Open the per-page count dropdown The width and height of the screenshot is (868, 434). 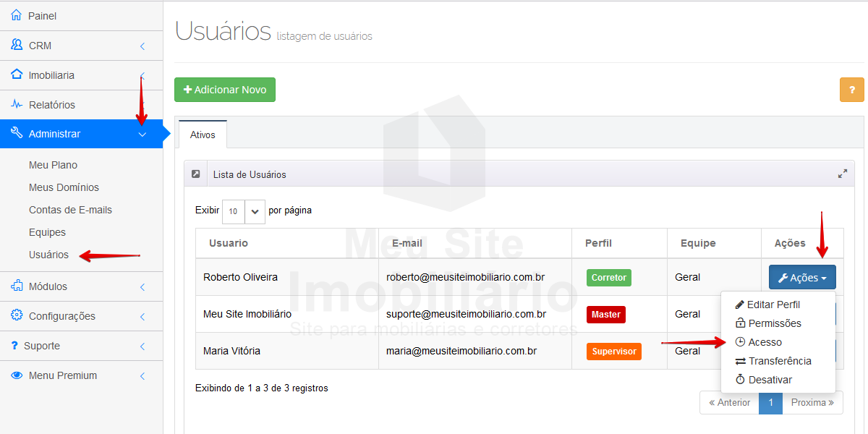(255, 211)
